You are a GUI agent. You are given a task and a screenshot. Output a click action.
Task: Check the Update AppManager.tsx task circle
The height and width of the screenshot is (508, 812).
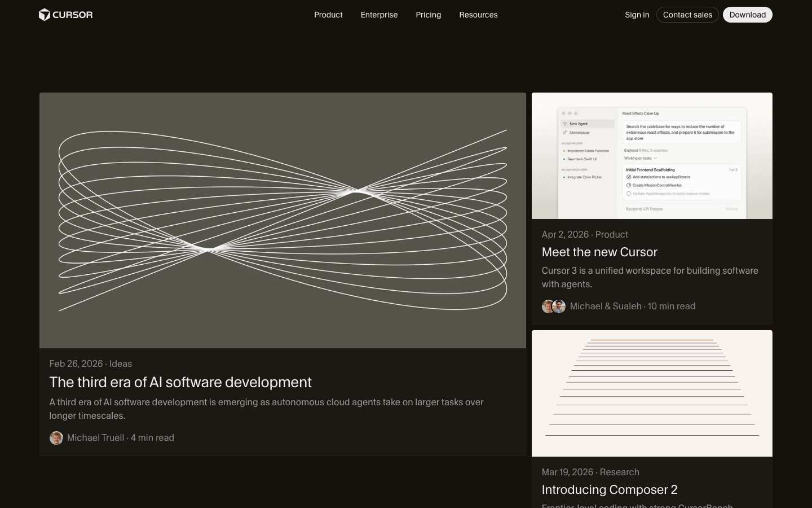coord(628,194)
